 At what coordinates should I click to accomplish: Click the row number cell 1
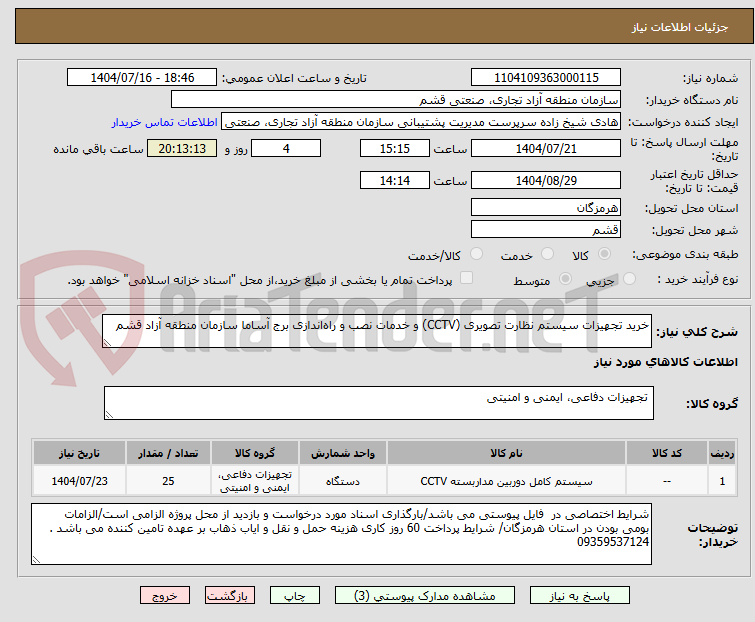tap(722, 481)
